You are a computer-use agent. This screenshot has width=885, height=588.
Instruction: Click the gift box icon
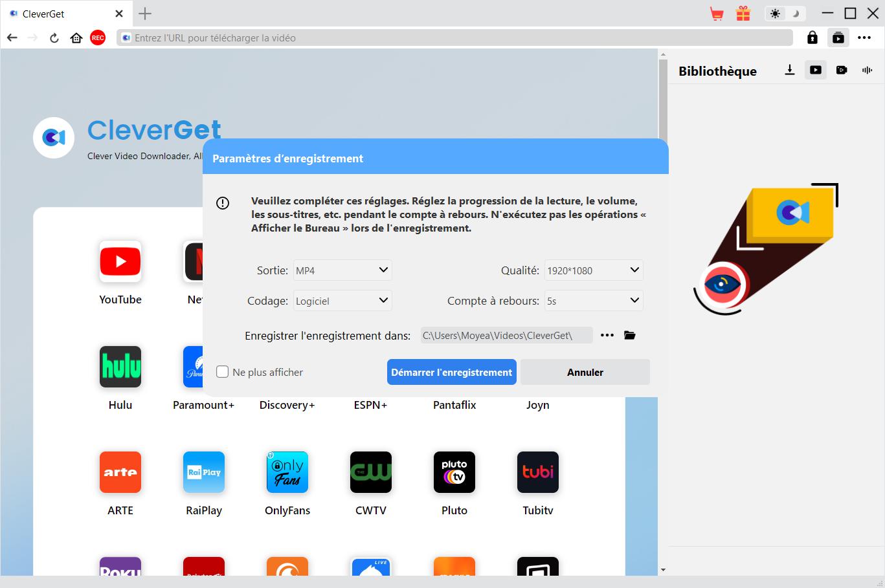click(743, 14)
